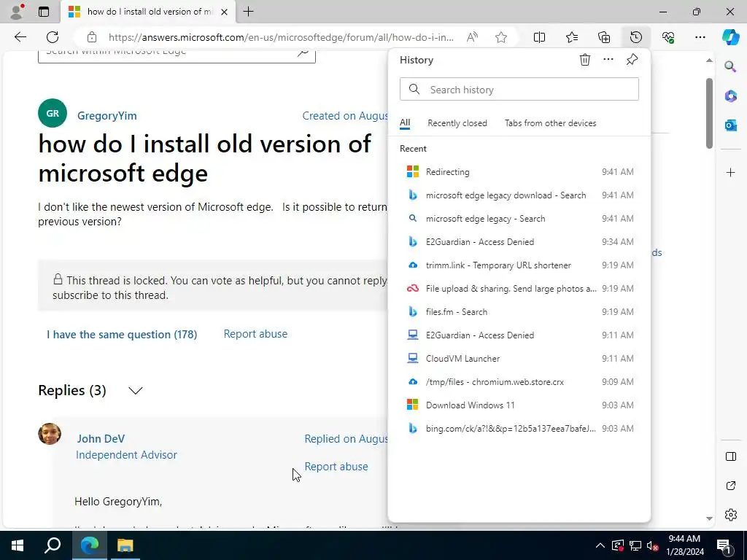
Task: Switch to Recently closed tab
Action: click(x=457, y=122)
